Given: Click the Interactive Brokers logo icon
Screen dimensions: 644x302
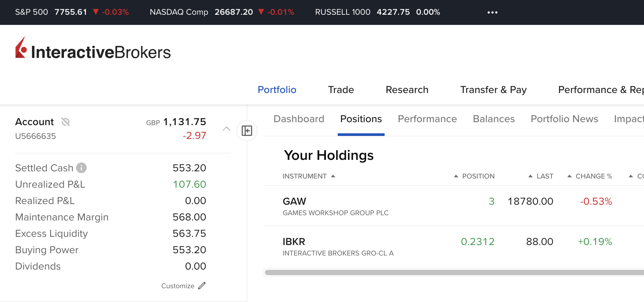Looking at the screenshot, I should point(21,47).
